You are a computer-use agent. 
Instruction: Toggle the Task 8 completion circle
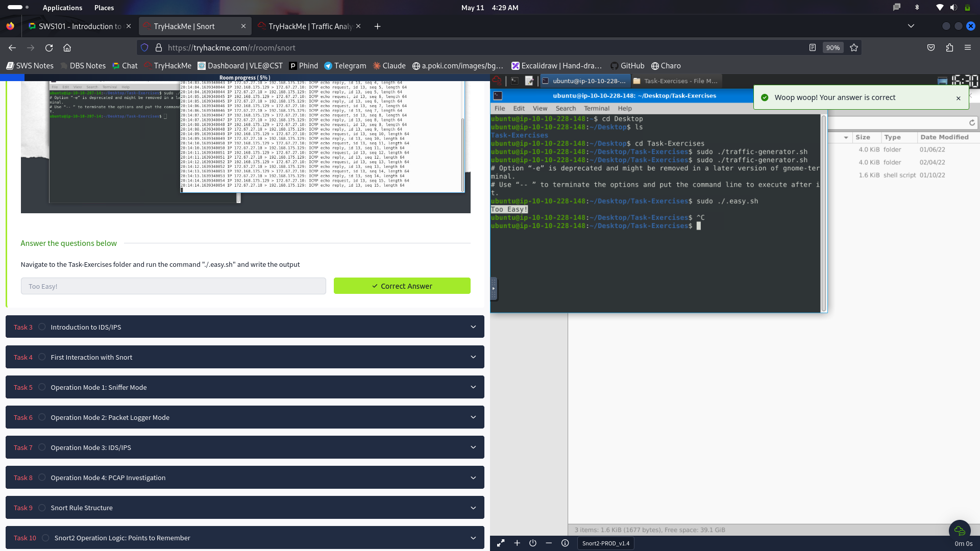pos(42,478)
